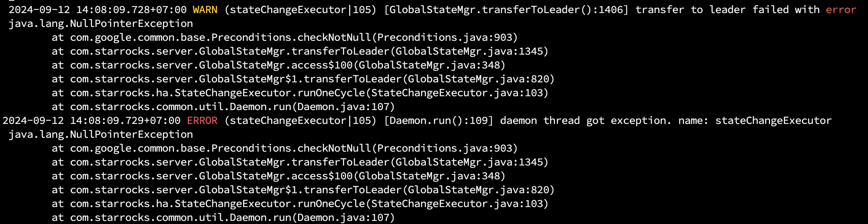Image resolution: width=868 pixels, height=224 pixels.
Task: Click the first java.lang.NullPointerException line
Action: click(x=101, y=24)
